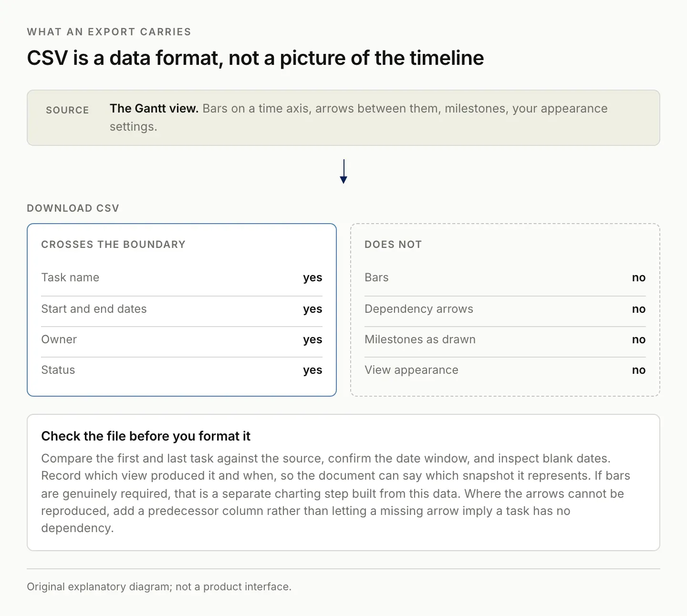
Task: Click the "SOURCE" label
Action: [67, 110]
